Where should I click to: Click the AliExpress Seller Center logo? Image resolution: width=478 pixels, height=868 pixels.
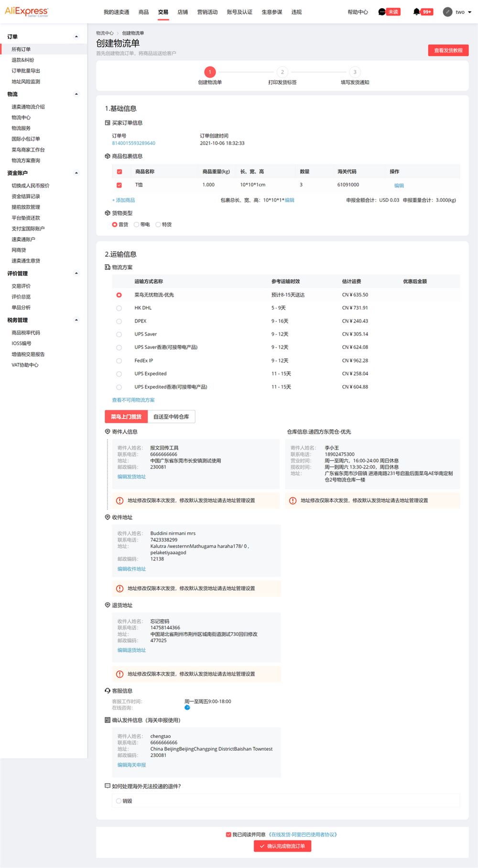click(x=26, y=11)
